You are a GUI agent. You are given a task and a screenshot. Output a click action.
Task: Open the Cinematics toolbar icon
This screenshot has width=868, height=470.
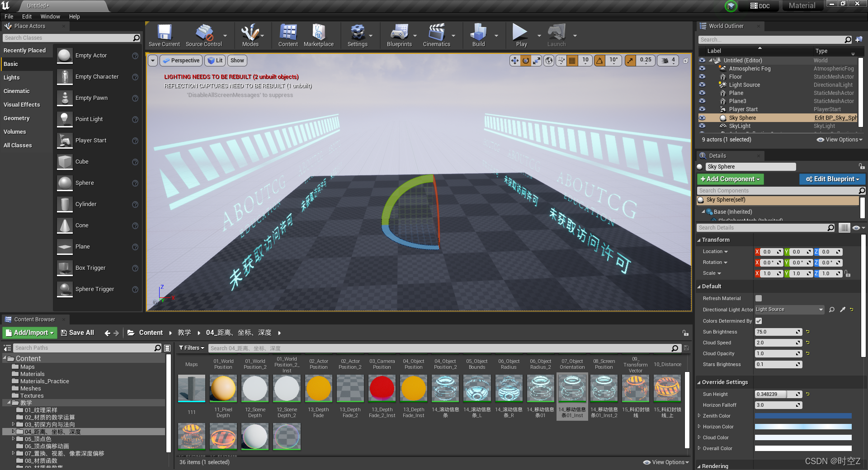click(436, 35)
